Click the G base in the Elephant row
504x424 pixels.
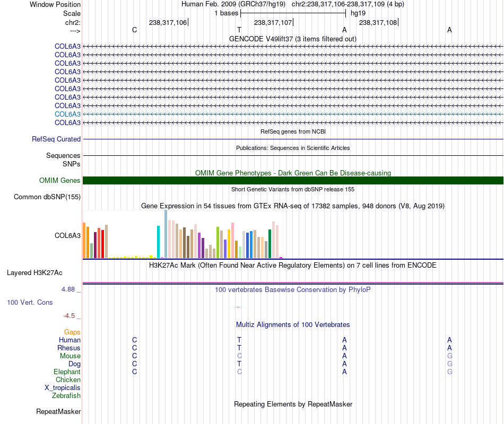tap(449, 372)
